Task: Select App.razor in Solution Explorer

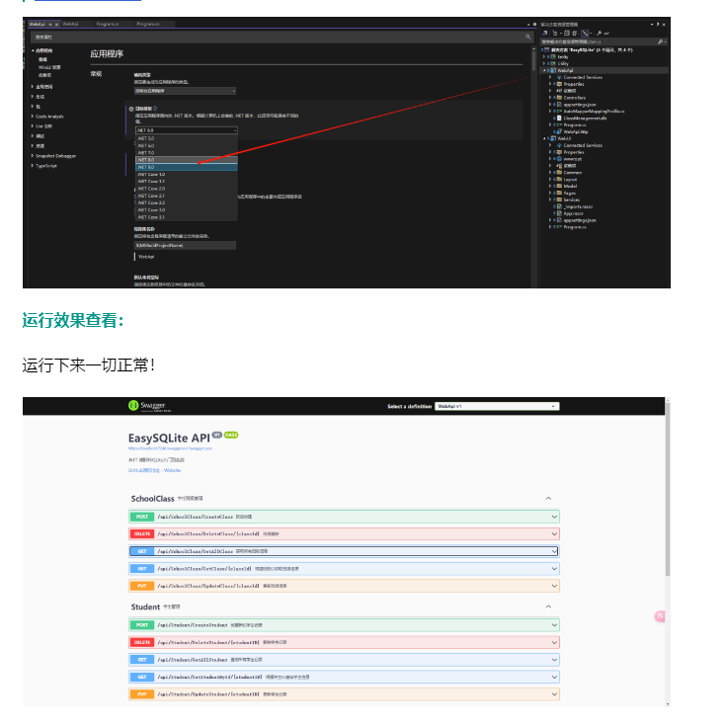Action: point(573,213)
